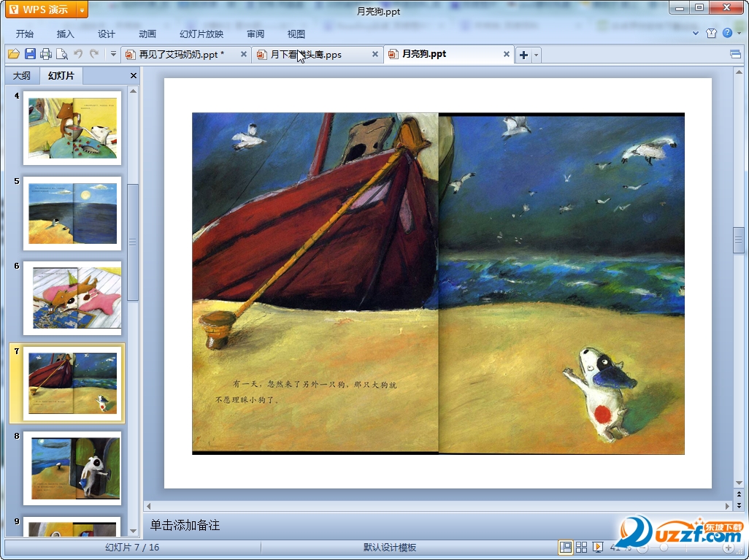
Task: Close the 再见了艾玛奶奶.ppt document tab
Action: click(244, 54)
